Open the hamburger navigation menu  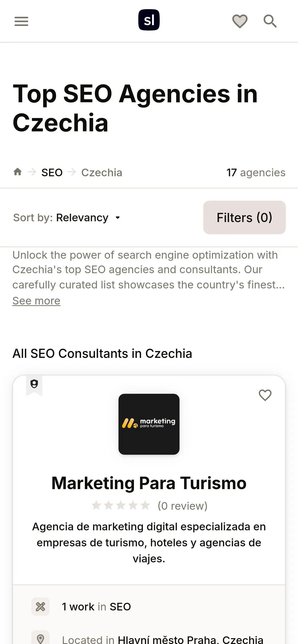click(x=21, y=21)
